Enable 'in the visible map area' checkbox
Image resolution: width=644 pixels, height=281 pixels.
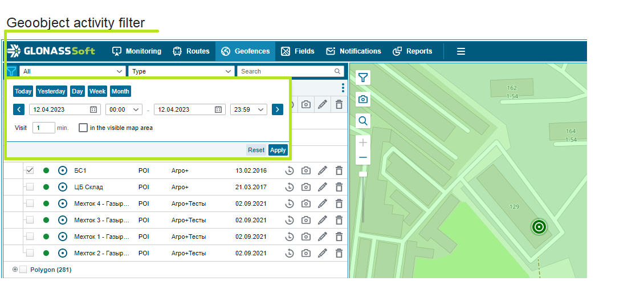click(x=83, y=128)
